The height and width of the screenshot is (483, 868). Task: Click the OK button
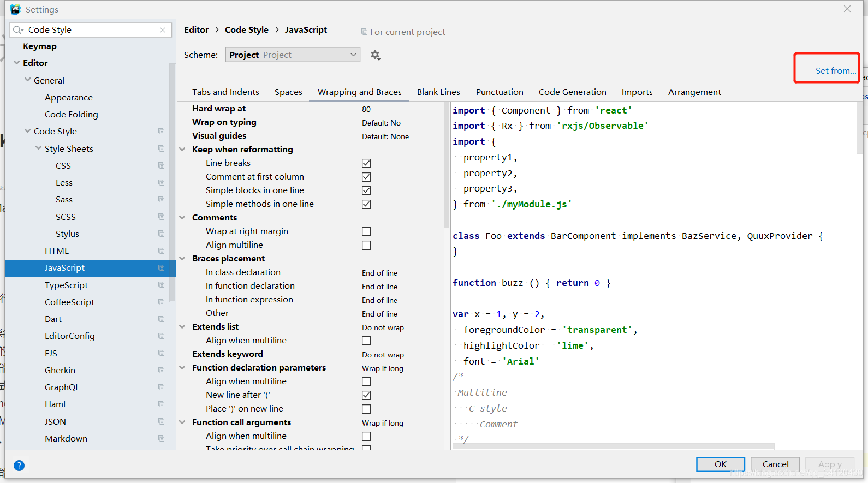(721, 464)
